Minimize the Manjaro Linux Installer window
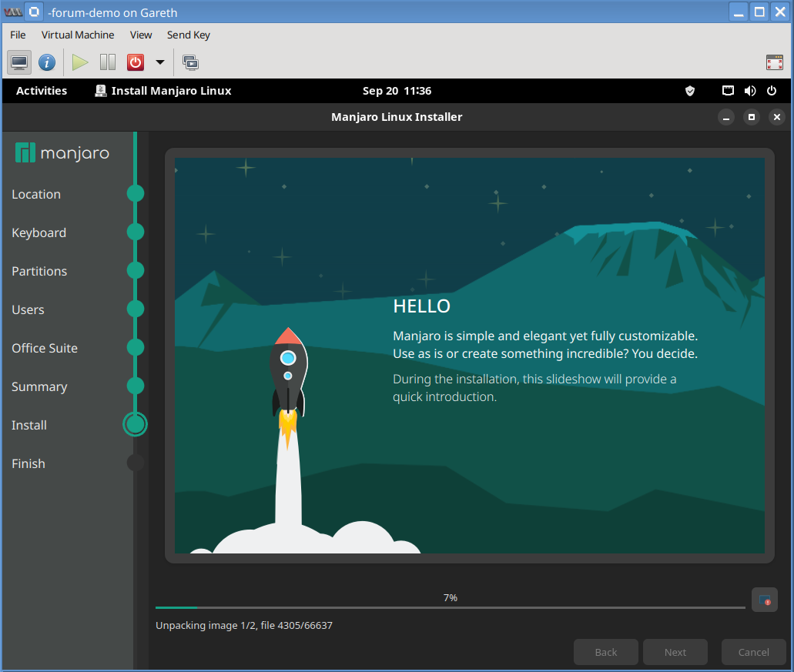 (x=726, y=118)
